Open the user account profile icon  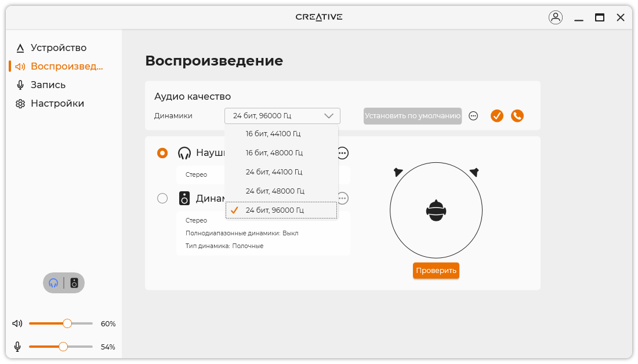point(556,17)
